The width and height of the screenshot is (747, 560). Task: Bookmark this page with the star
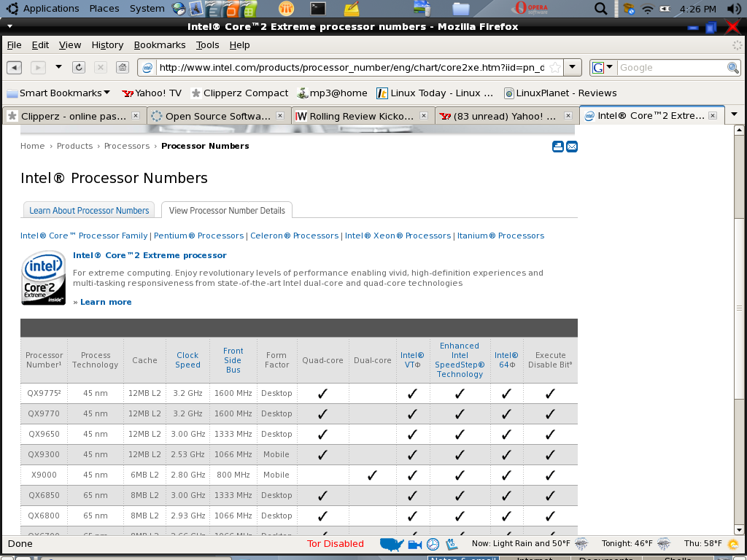click(x=554, y=68)
